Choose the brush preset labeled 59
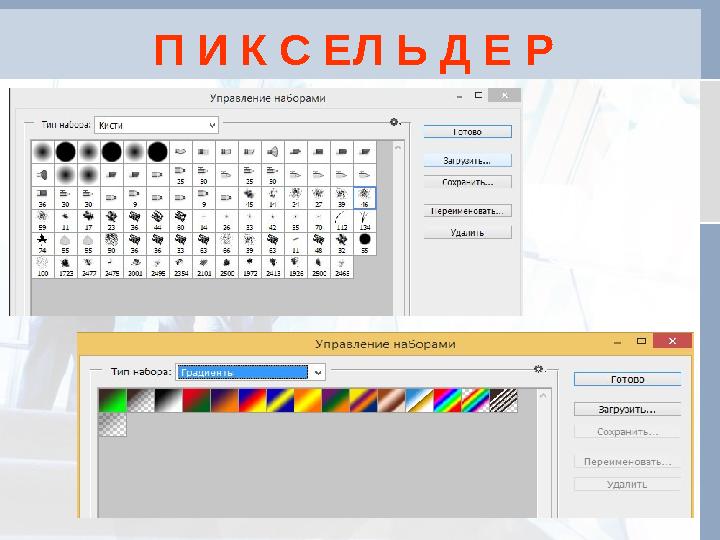The width and height of the screenshot is (720, 540). coord(43,221)
